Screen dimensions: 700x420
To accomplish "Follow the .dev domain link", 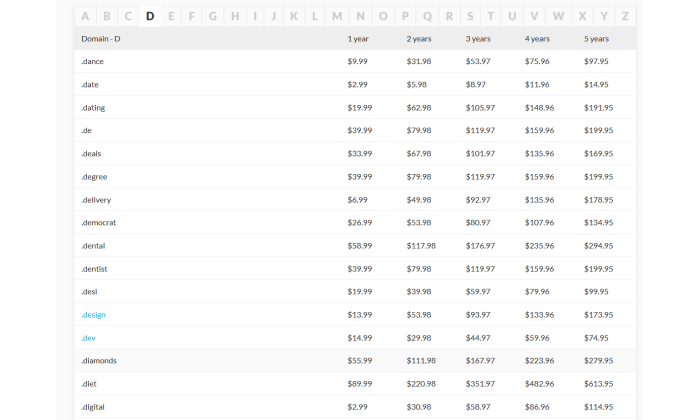I will pyautogui.click(x=88, y=338).
